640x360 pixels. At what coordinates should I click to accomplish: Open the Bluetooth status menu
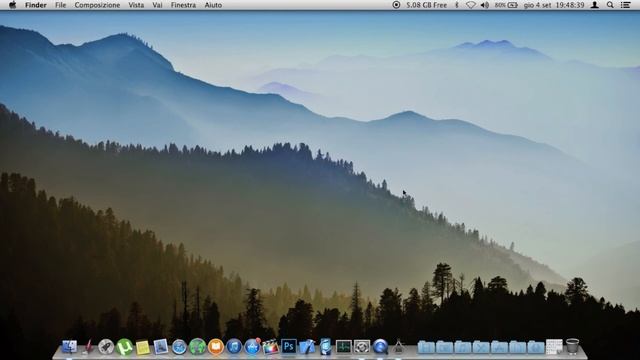click(457, 5)
